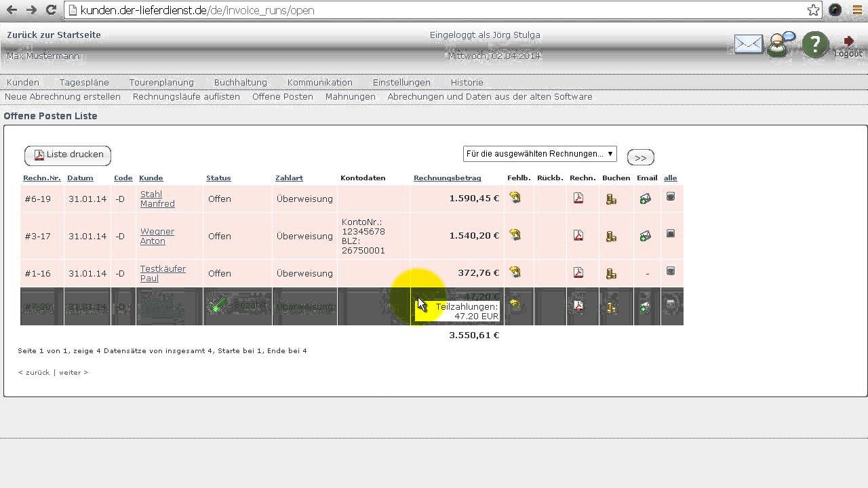Image resolution: width=868 pixels, height=488 pixels.
Task: Send invoice email for Wegner Anton
Action: (645, 236)
